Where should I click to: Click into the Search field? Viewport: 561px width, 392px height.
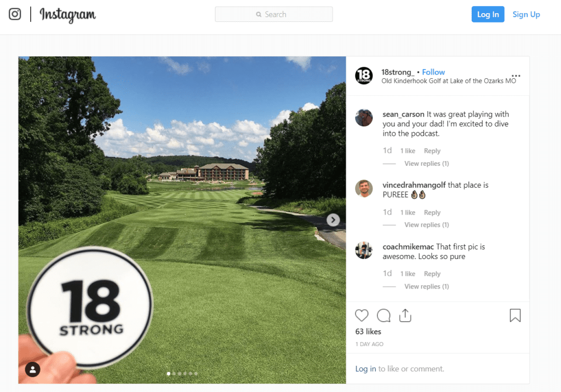pyautogui.click(x=274, y=14)
